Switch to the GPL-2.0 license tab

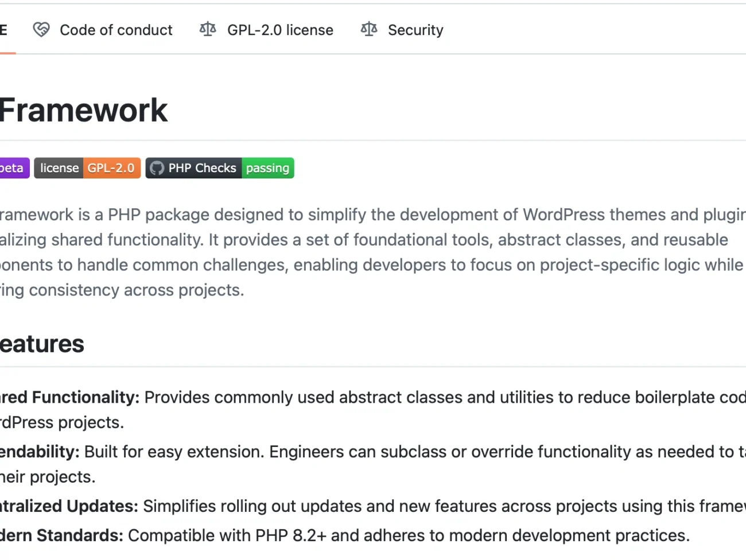click(x=280, y=30)
